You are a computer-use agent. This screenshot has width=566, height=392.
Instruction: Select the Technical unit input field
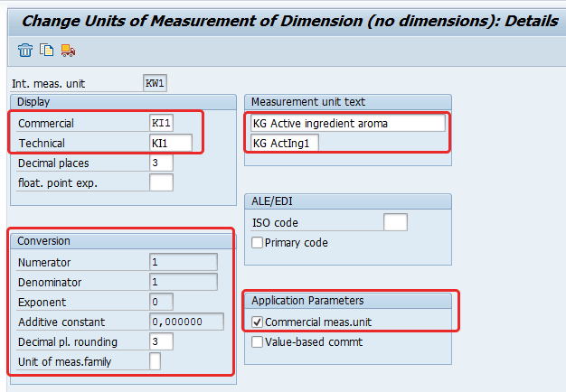[x=171, y=143]
